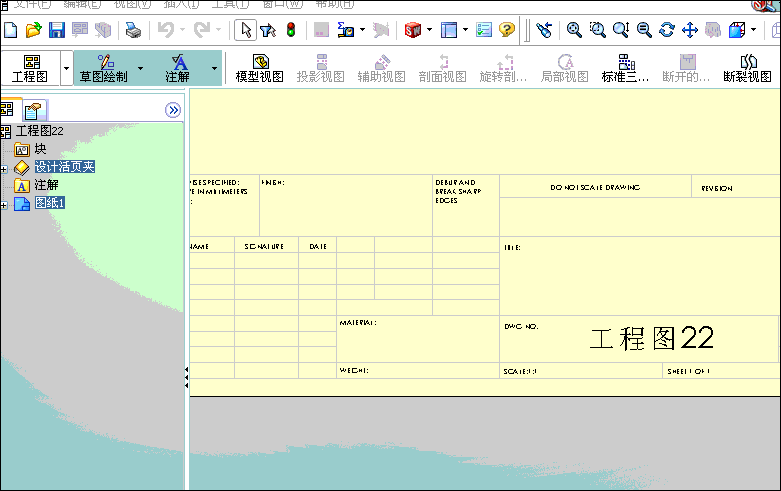Open Help with the question mark icon
The height and width of the screenshot is (491, 781).
[x=507, y=30]
